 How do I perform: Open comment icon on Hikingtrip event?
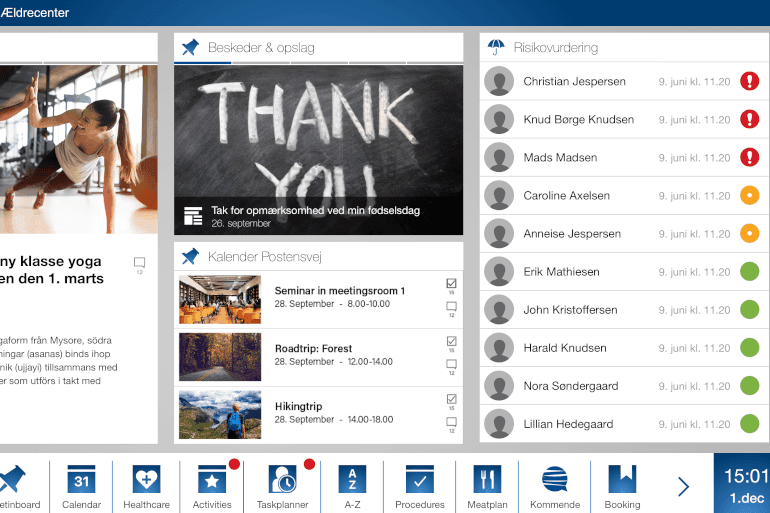click(451, 422)
